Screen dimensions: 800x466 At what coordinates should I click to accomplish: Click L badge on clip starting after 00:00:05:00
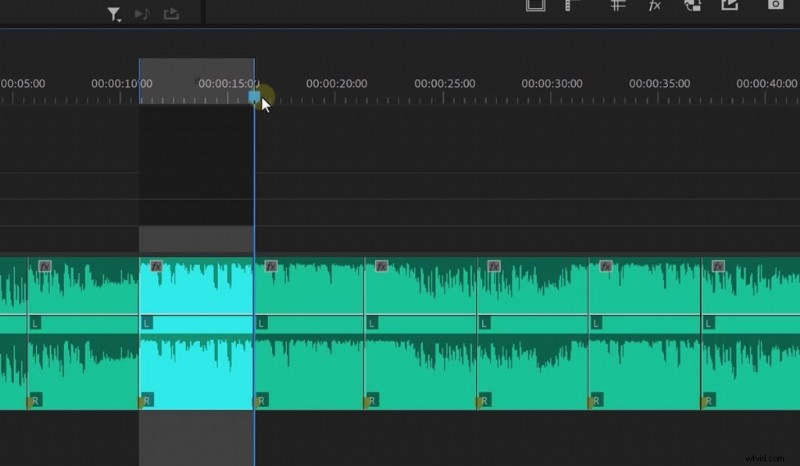click(x=35, y=323)
